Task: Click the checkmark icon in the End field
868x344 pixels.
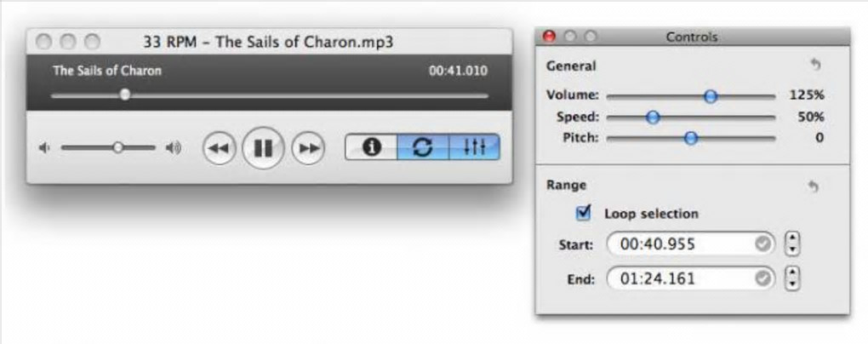Action: tap(764, 278)
